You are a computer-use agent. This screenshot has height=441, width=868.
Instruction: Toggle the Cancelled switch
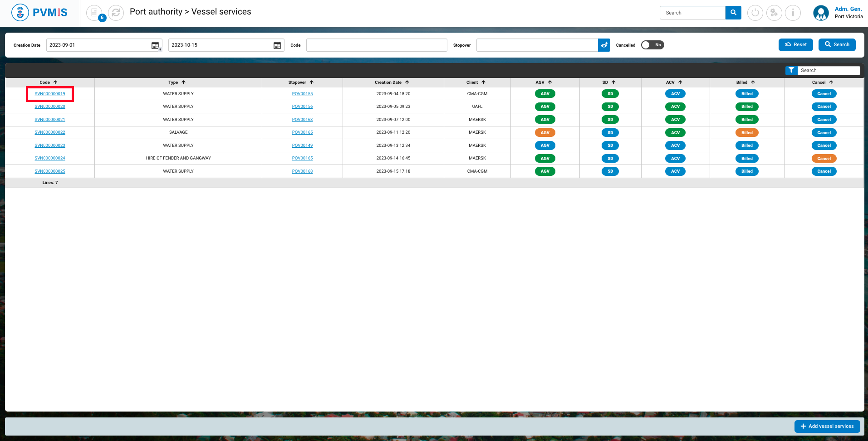pyautogui.click(x=652, y=45)
